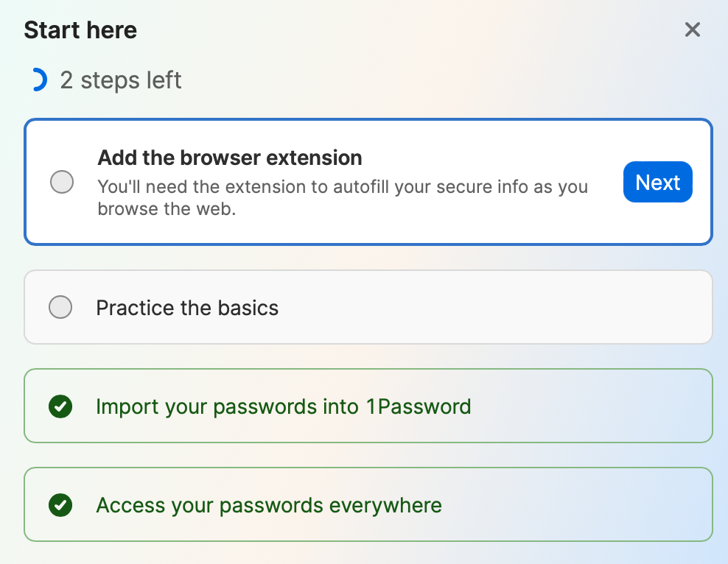Click the "Add the browser extension" heading

point(230,158)
